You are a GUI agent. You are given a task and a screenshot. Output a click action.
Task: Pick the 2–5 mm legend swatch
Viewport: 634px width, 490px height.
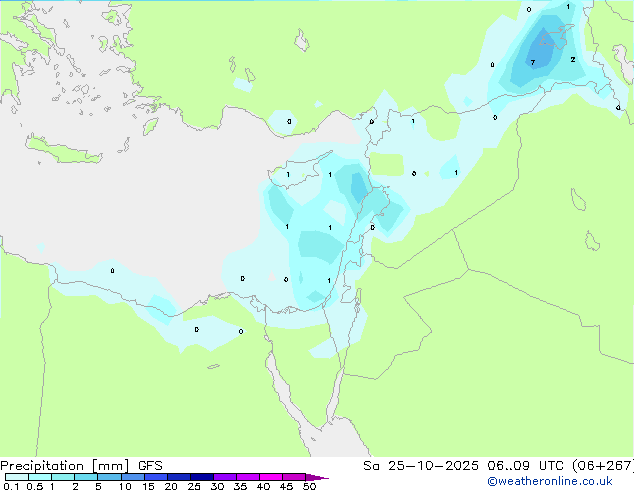[86, 477]
